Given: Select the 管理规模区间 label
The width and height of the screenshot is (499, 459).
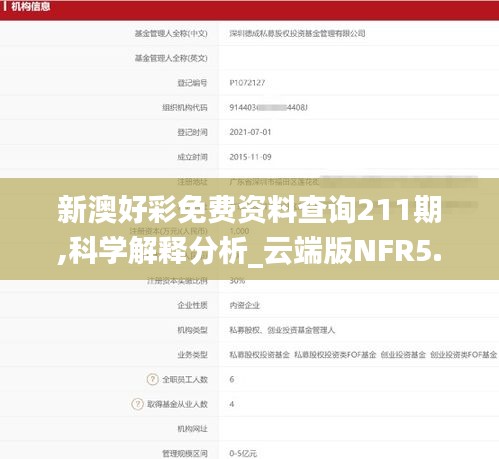Looking at the screenshot, I should click(185, 453).
